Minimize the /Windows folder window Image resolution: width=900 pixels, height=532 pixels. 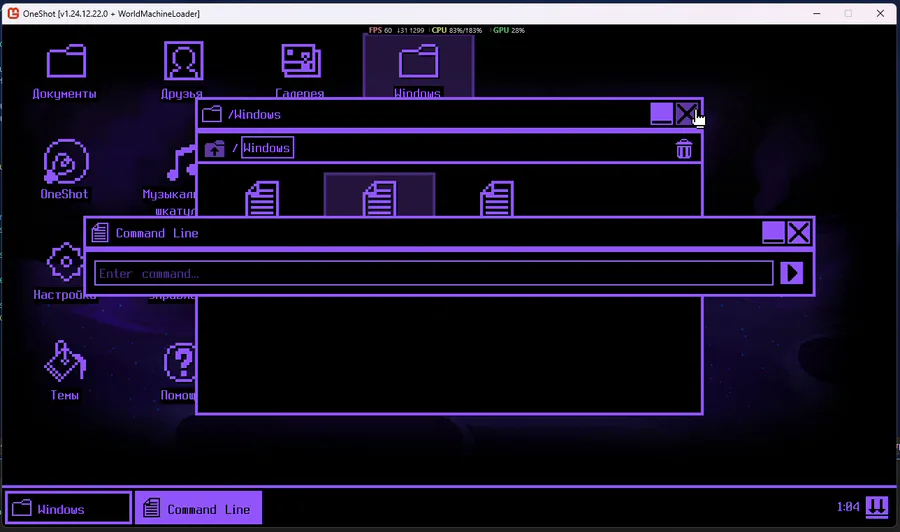pyautogui.click(x=661, y=114)
